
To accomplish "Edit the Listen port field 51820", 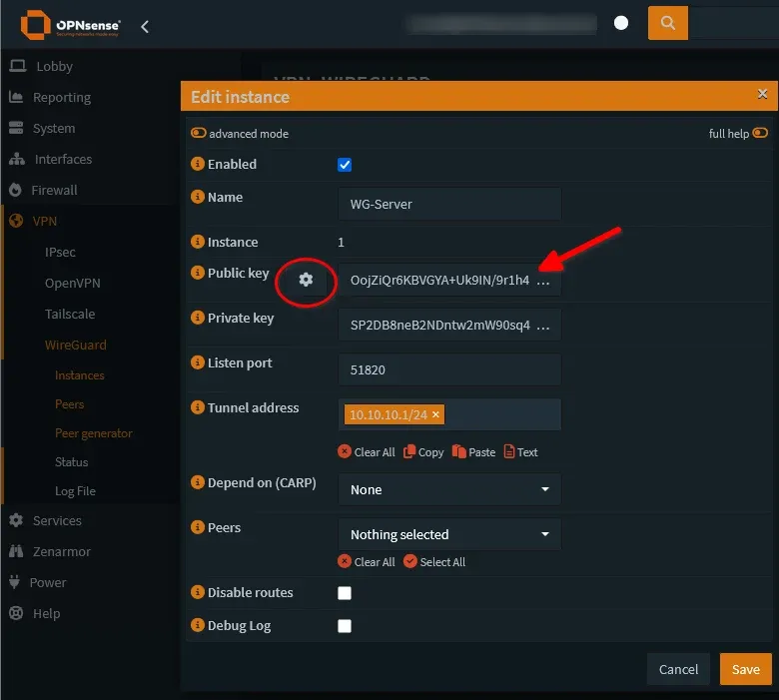I will click(x=449, y=369).
